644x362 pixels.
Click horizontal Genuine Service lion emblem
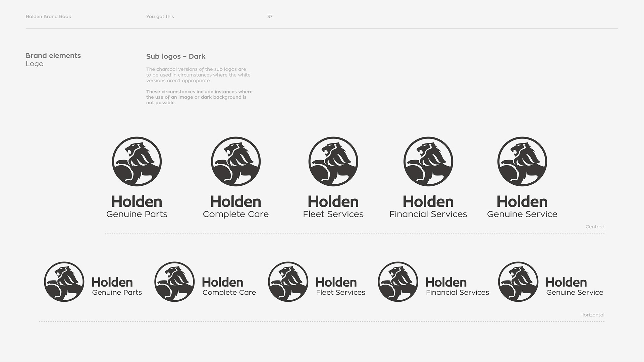(518, 282)
